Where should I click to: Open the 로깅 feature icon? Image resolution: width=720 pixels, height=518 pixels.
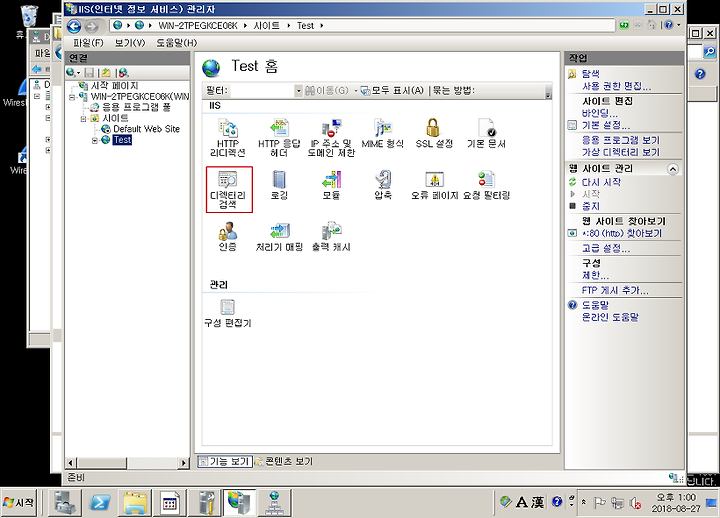[x=279, y=185]
